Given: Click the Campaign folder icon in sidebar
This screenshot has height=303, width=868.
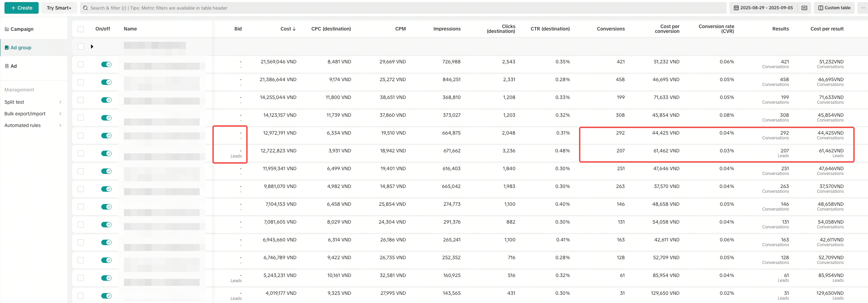Looking at the screenshot, I should [7, 29].
